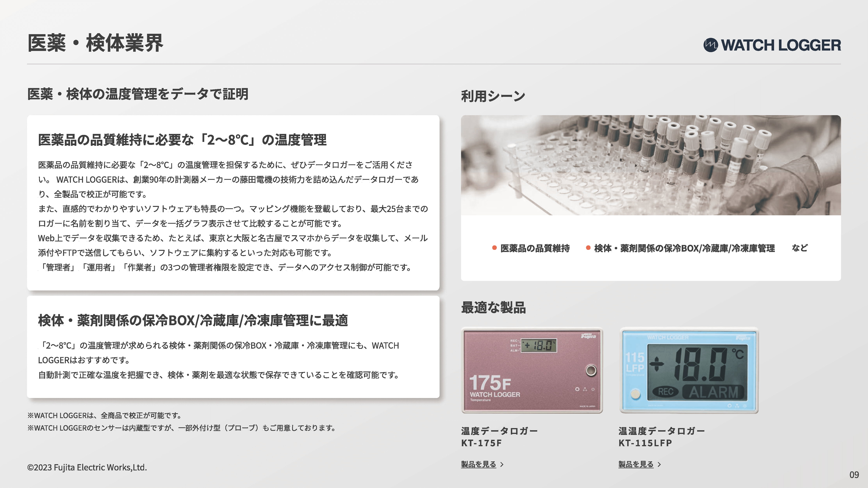
Task: Click product label 温度データロガー KT-175F
Action: click(x=499, y=437)
